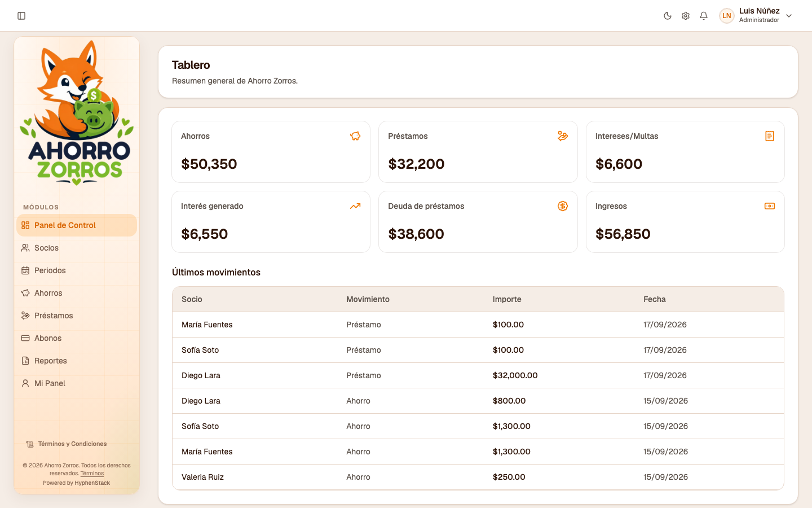Image resolution: width=812 pixels, height=508 pixels.
Task: Click the $800.00 amount cell
Action: point(509,401)
